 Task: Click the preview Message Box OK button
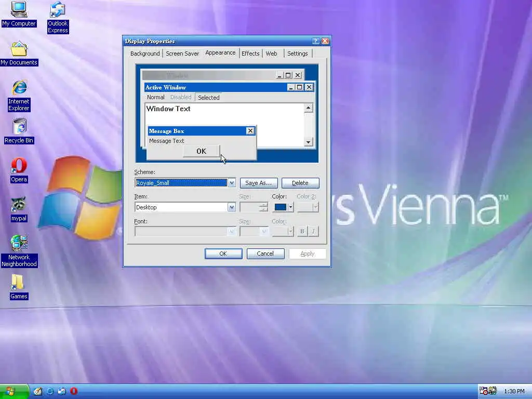tap(202, 151)
